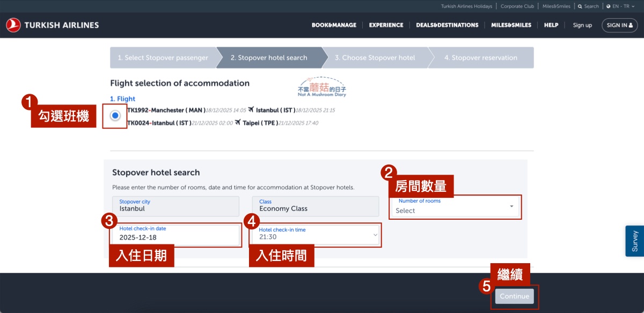644x313 pixels.
Task: Open the Number of rooms dropdown
Action: [455, 206]
